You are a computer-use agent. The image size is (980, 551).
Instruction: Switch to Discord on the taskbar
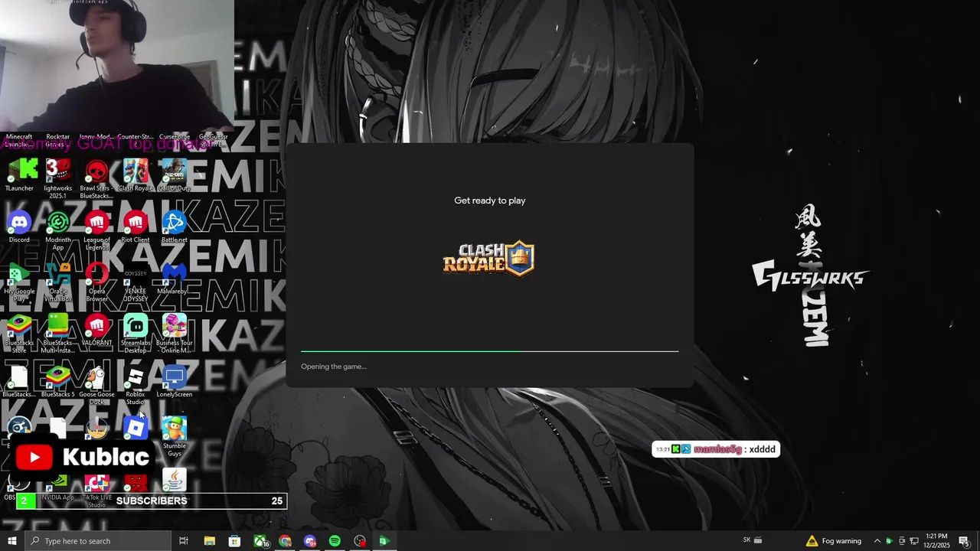tap(310, 541)
